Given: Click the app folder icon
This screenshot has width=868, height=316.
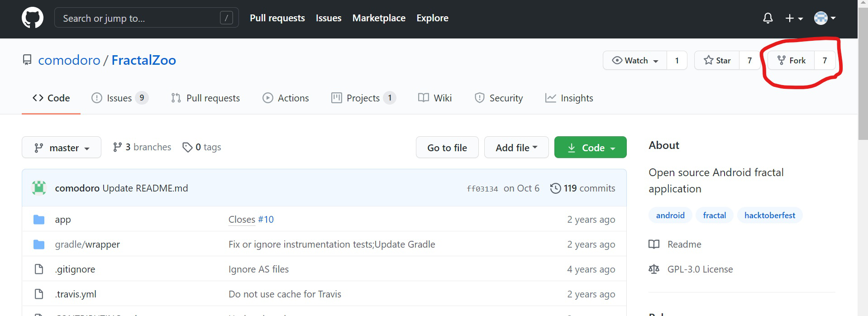Looking at the screenshot, I should tap(39, 220).
